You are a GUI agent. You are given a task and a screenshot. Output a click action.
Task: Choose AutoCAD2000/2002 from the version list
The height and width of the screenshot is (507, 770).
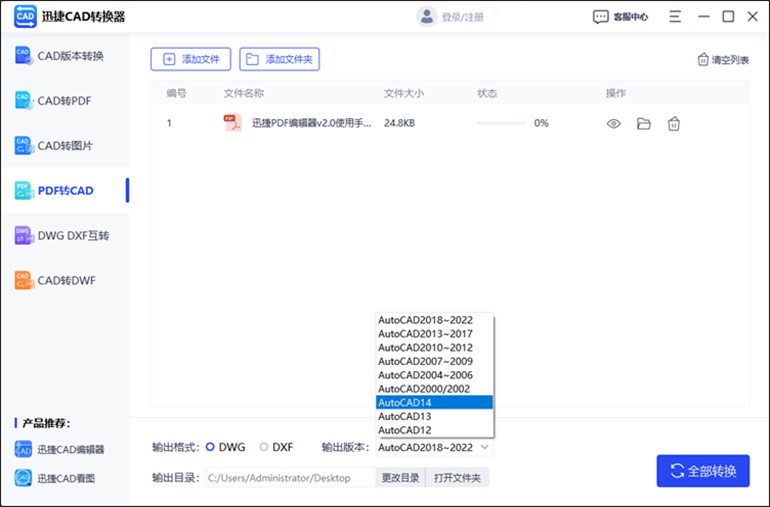pyautogui.click(x=434, y=389)
